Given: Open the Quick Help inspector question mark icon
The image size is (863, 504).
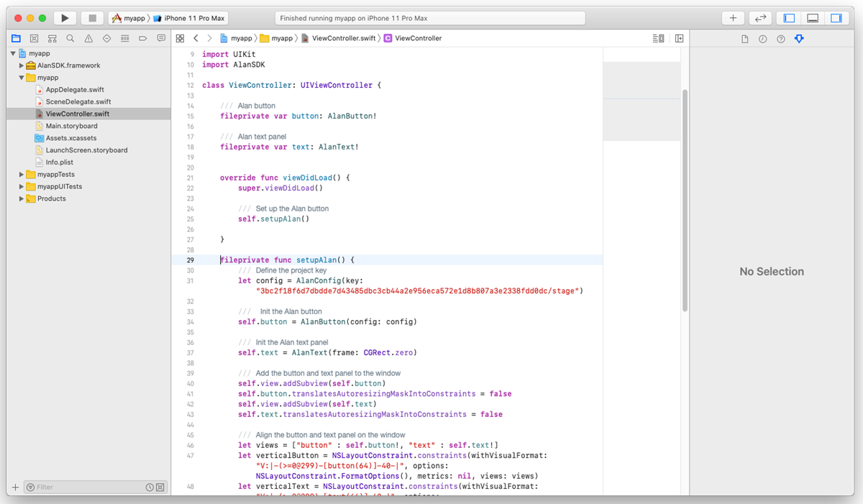Looking at the screenshot, I should click(x=780, y=37).
